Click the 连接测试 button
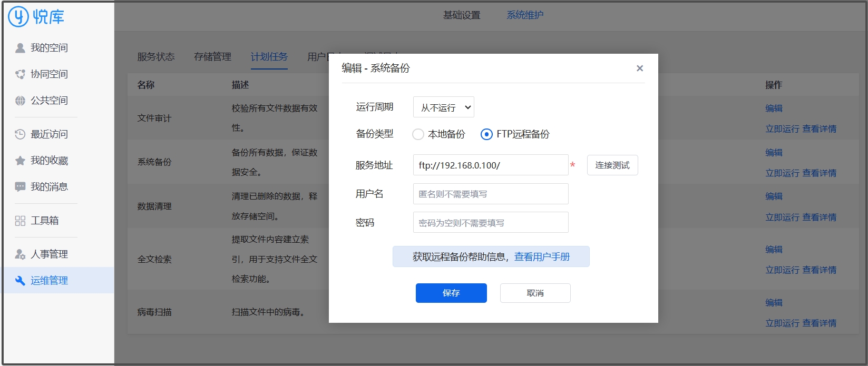868x366 pixels. click(x=612, y=165)
